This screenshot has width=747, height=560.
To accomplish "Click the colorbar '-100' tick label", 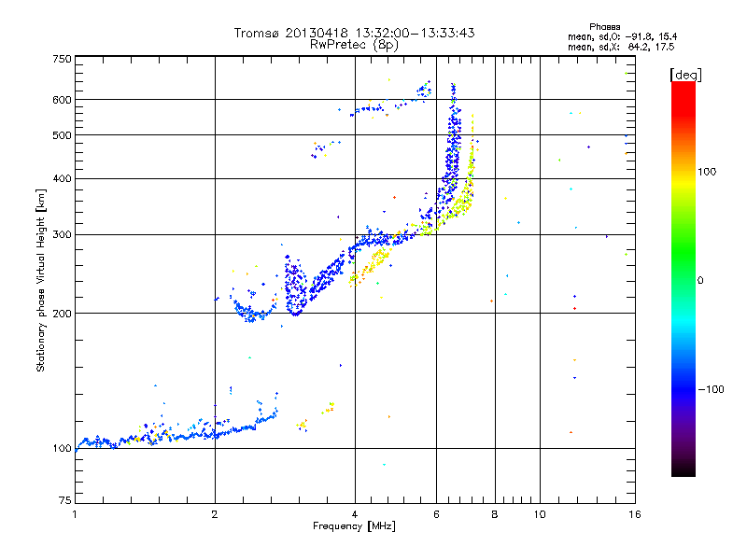I will 712,389.
